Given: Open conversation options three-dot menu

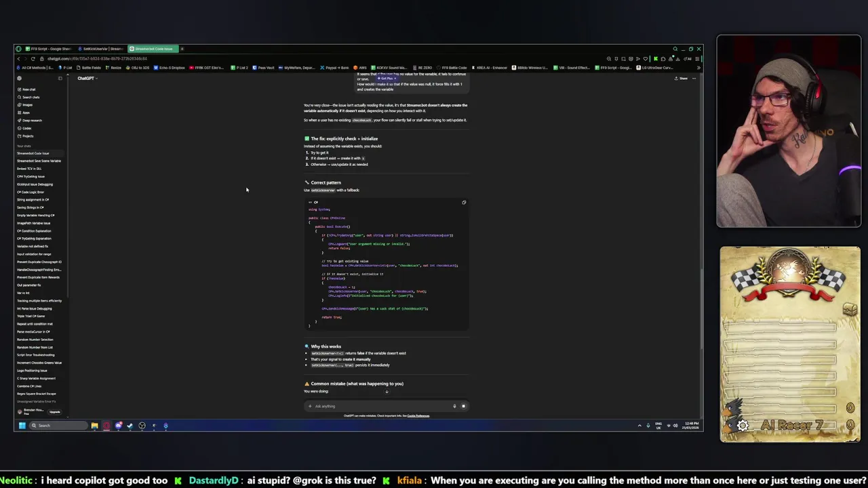Looking at the screenshot, I should (x=694, y=78).
